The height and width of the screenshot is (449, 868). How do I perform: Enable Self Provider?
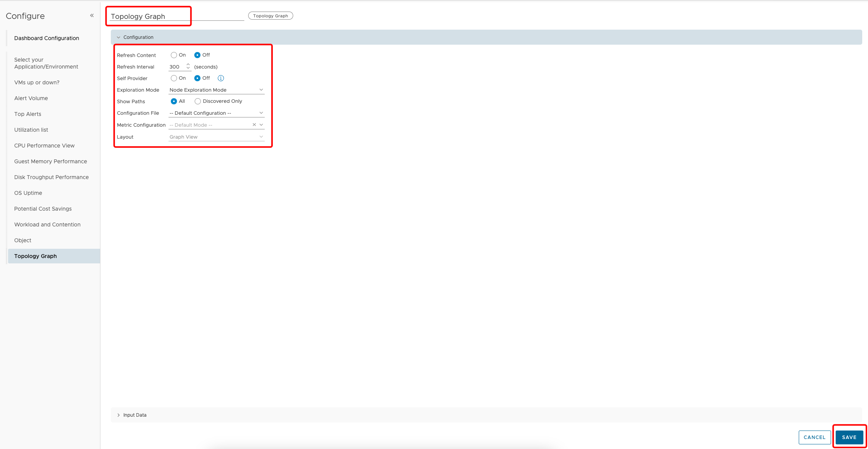[174, 78]
